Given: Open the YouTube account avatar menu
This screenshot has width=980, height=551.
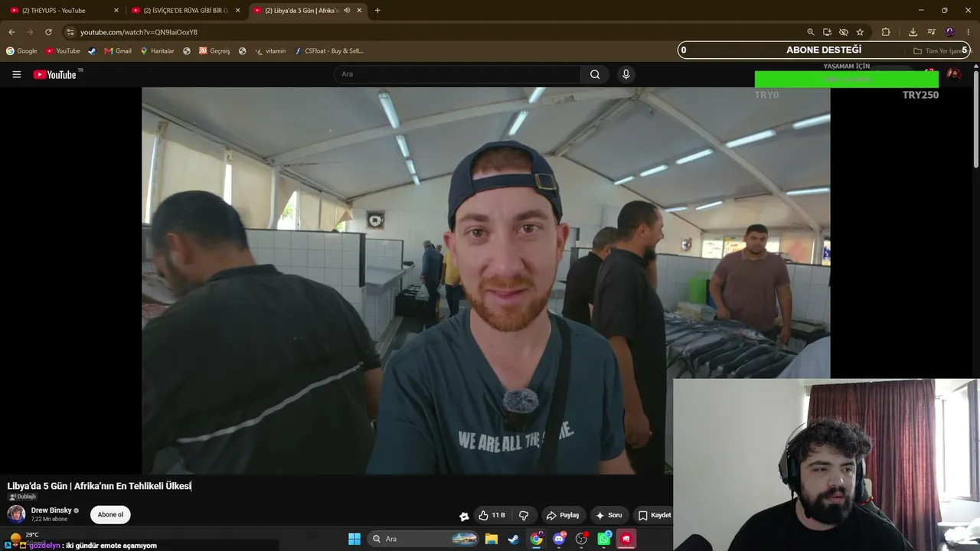Looking at the screenshot, I should 954,74.
